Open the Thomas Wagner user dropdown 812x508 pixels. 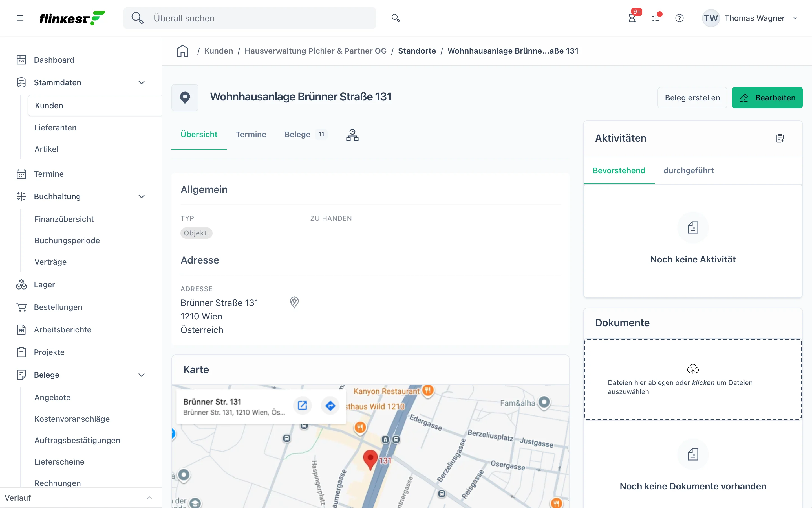pos(750,18)
